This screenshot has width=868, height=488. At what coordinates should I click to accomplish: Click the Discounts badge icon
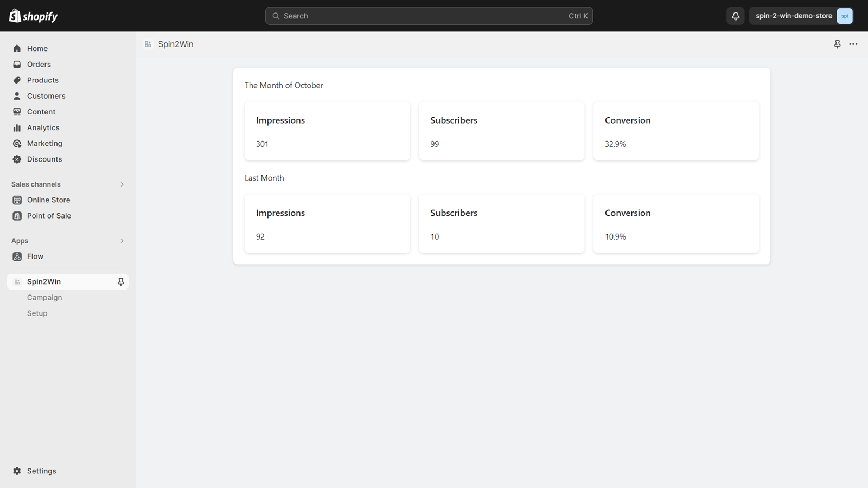point(17,159)
